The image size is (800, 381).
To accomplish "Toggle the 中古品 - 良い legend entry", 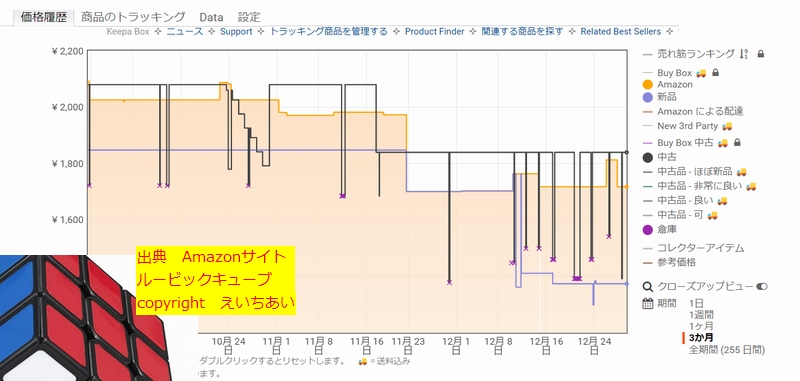I will click(x=685, y=201).
